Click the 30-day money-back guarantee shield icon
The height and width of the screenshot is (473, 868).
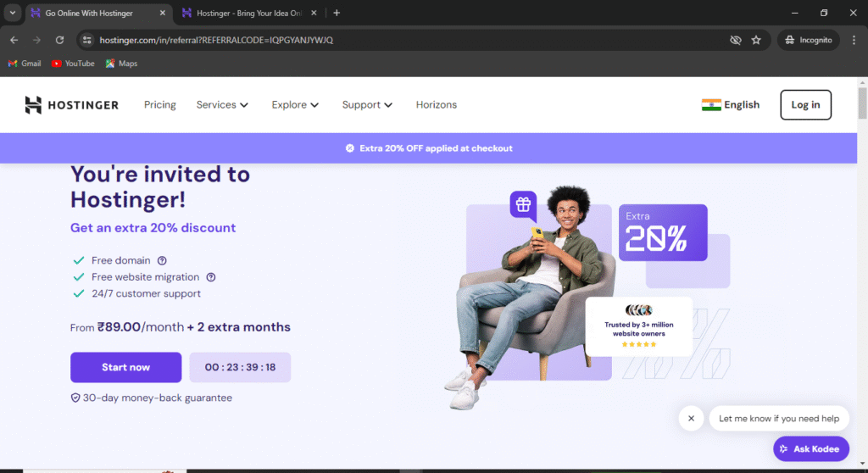[75, 398]
